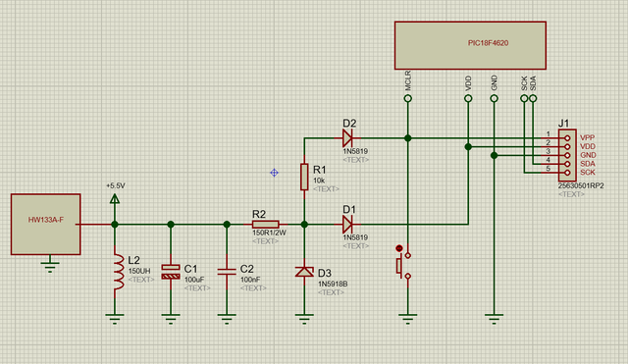Click the ground symbol below C1
Image resolution: width=628 pixels, height=364 pixels.
click(171, 319)
